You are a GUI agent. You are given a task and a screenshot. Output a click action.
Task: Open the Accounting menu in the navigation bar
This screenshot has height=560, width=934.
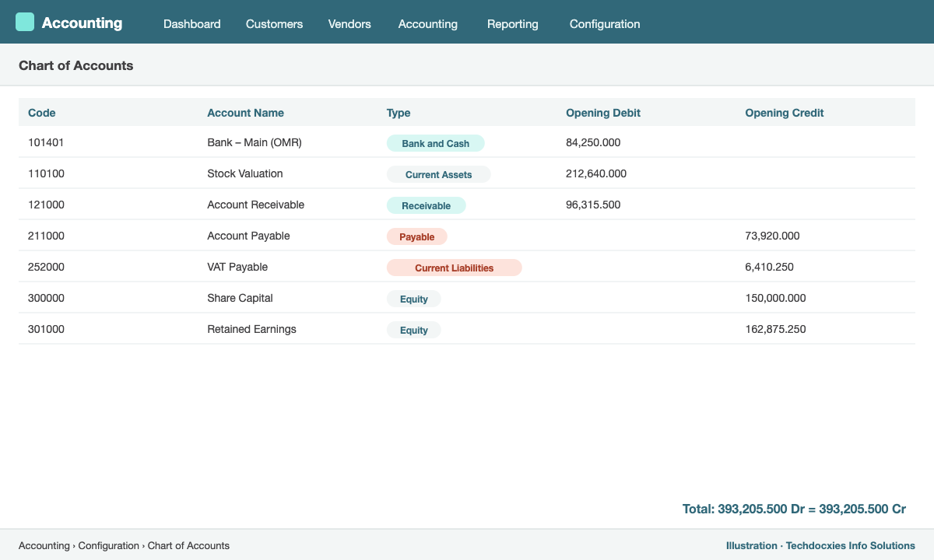(x=428, y=24)
